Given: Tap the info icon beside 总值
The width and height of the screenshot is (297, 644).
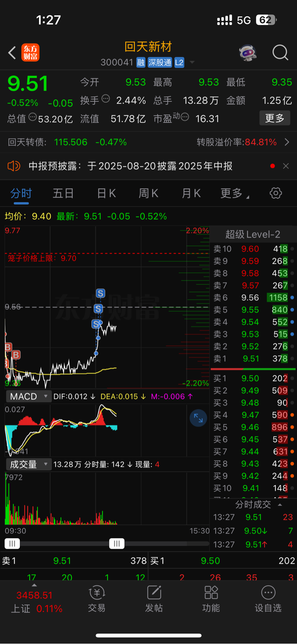Looking at the screenshot, I should pos(33,117).
